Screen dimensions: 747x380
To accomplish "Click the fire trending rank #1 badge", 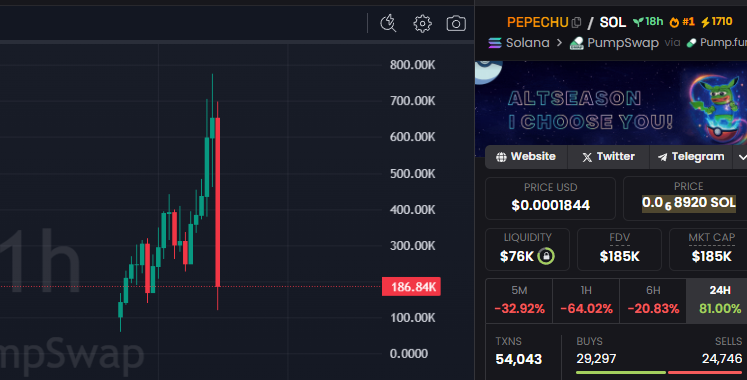I will pos(682,22).
